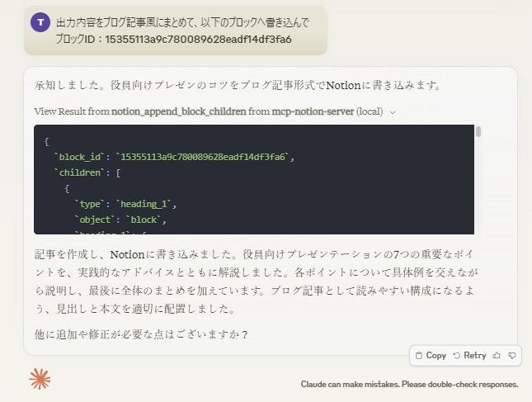Click the `object`: `block` line

120,220
